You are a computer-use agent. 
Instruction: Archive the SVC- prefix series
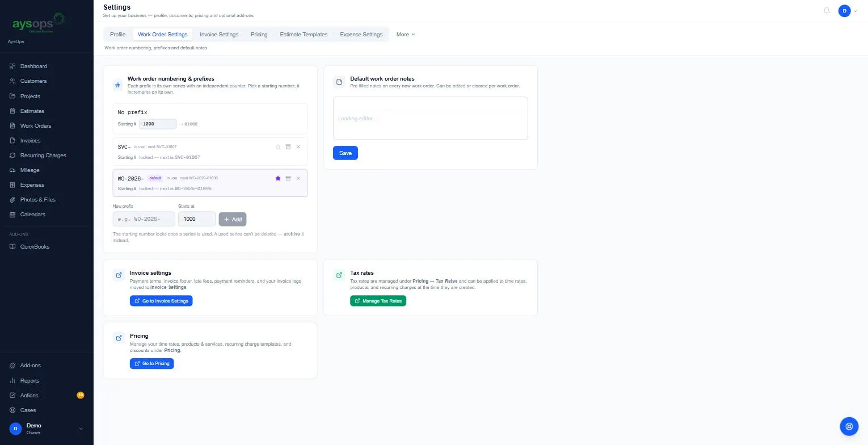pos(288,147)
